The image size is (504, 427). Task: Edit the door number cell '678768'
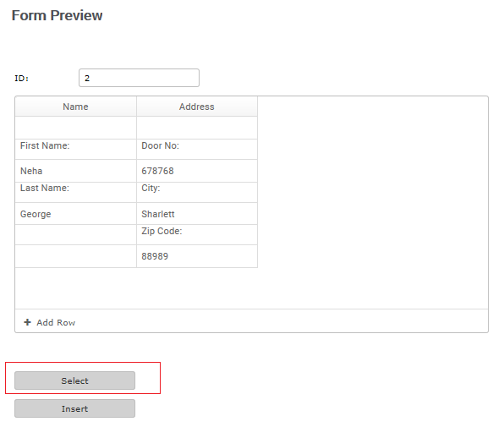tap(197, 171)
